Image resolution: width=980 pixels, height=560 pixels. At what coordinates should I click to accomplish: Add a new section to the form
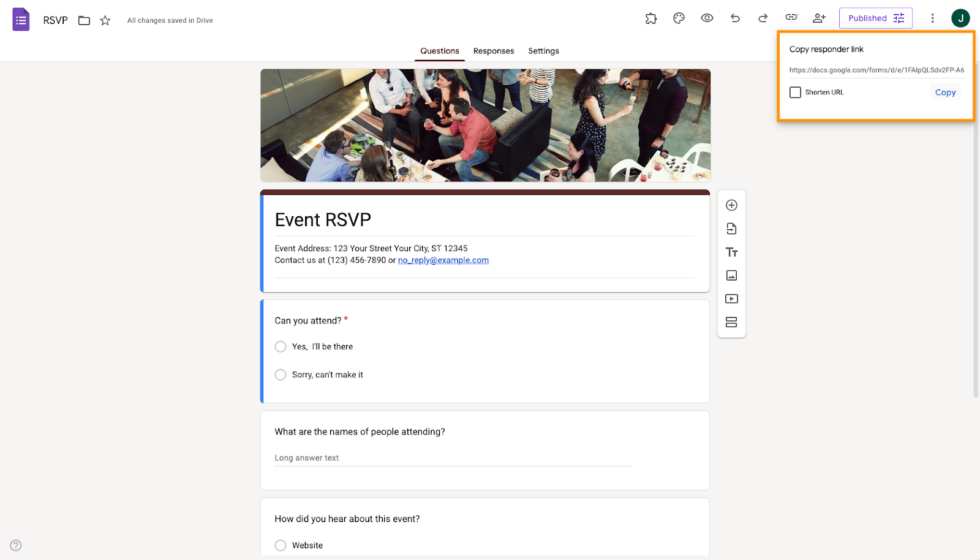click(731, 322)
